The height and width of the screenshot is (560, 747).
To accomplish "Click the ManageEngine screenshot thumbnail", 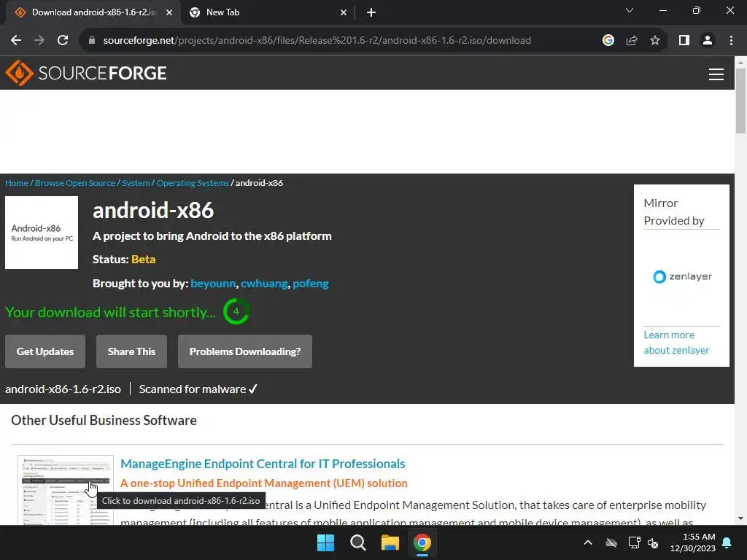I will [x=66, y=490].
